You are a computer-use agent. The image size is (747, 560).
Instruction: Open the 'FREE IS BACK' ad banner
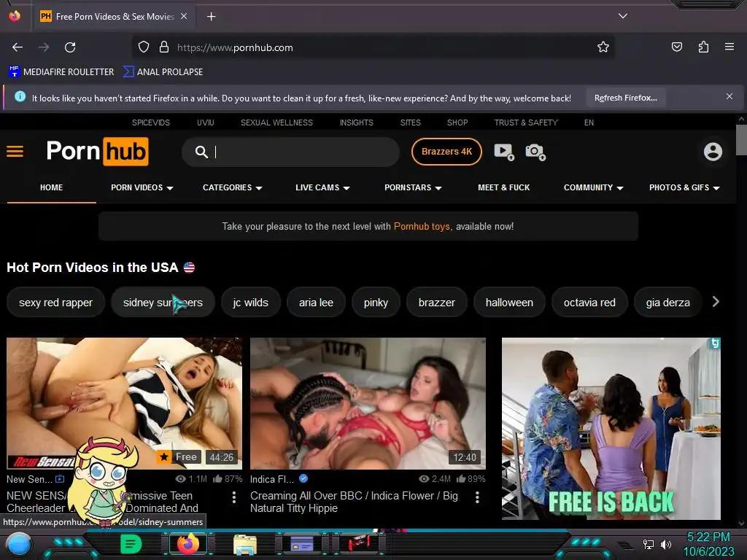611,429
